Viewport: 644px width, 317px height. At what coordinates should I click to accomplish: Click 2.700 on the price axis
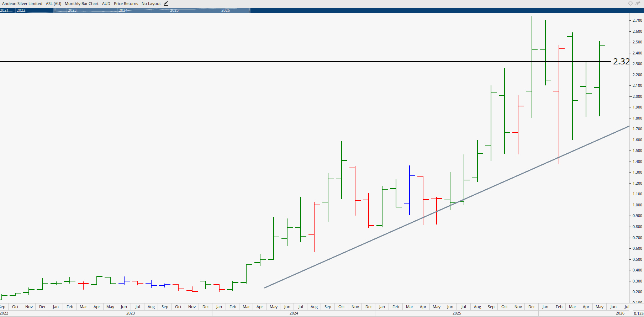[x=637, y=20]
